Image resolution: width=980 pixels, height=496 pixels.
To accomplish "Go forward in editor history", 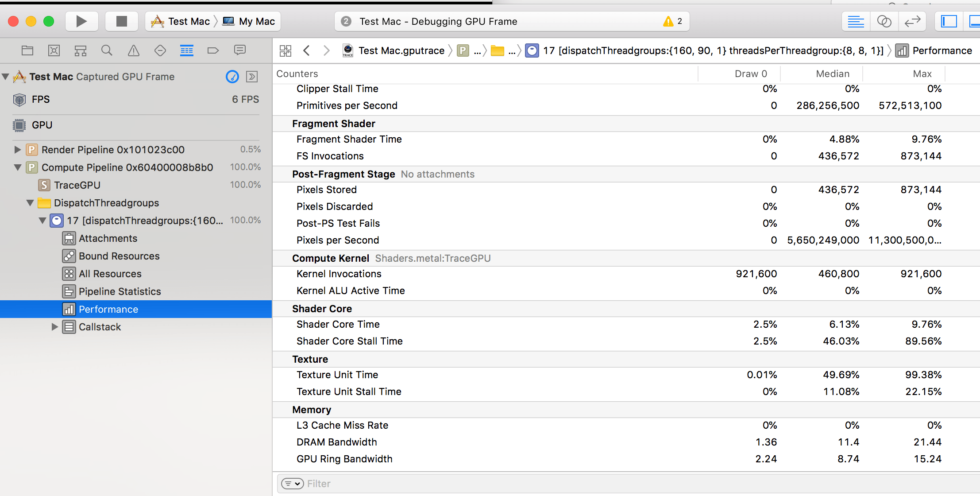I will (327, 50).
